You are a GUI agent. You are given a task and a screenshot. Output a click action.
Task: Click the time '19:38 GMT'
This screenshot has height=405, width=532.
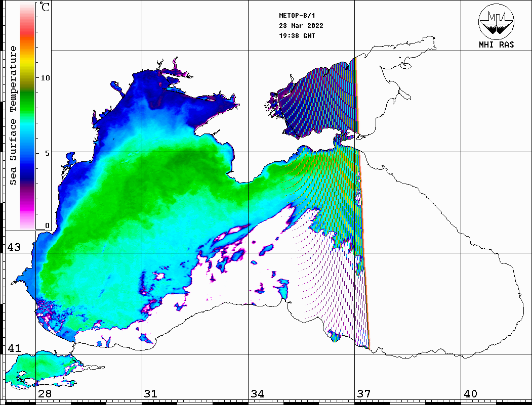point(297,35)
